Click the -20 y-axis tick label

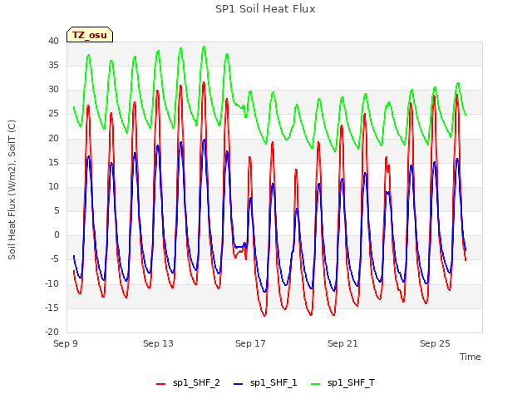coord(52,332)
